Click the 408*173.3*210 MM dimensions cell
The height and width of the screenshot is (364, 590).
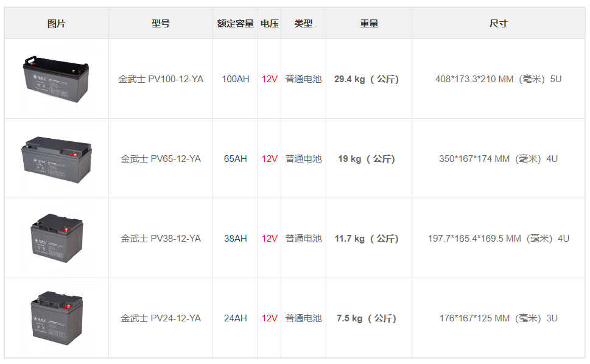click(x=498, y=79)
